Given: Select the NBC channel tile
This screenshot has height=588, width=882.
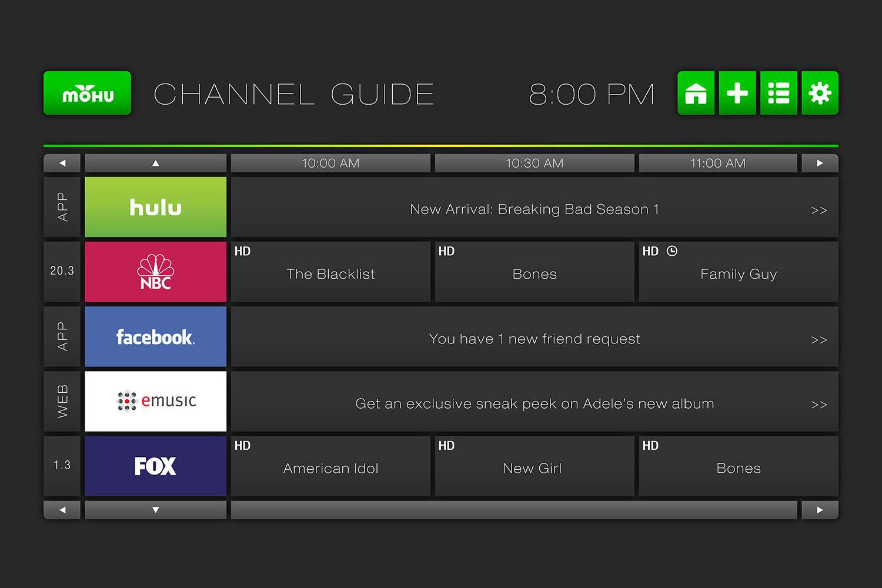Looking at the screenshot, I should [155, 272].
